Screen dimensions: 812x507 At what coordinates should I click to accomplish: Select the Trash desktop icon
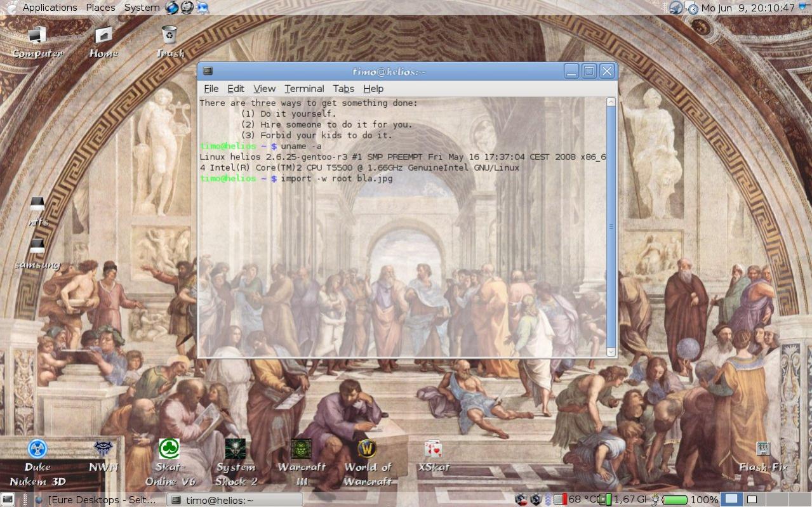(170, 43)
